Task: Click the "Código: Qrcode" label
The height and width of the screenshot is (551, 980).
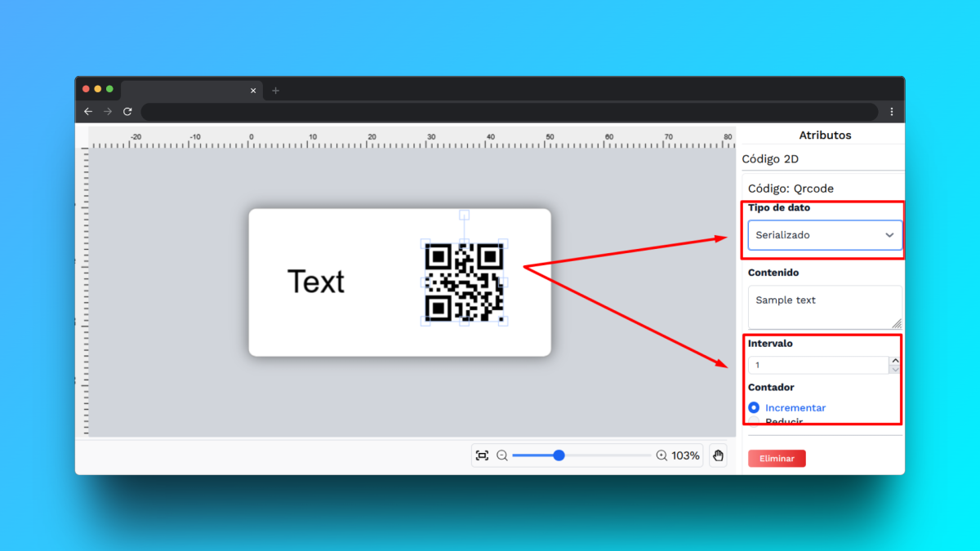Action: click(791, 189)
